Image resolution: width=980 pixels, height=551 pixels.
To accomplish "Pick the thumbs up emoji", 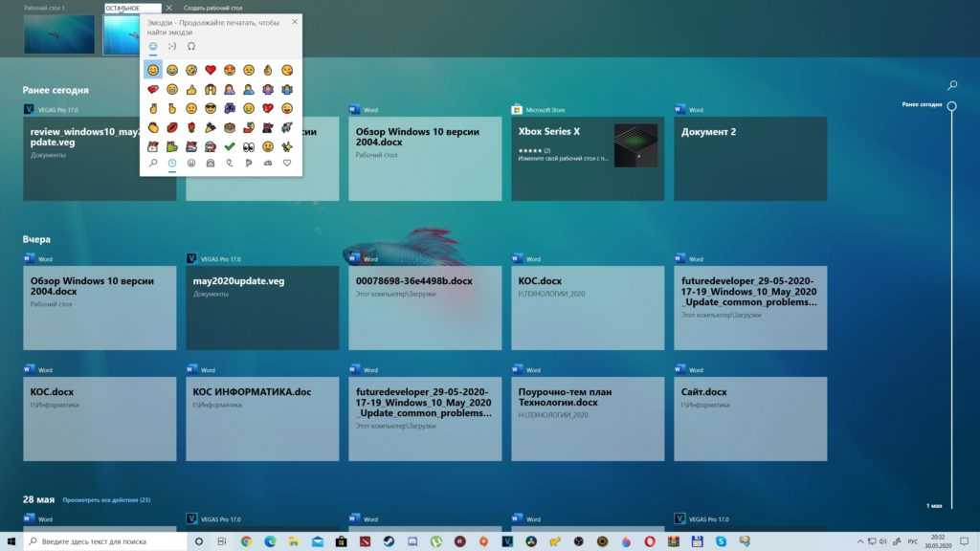I will coord(191,89).
